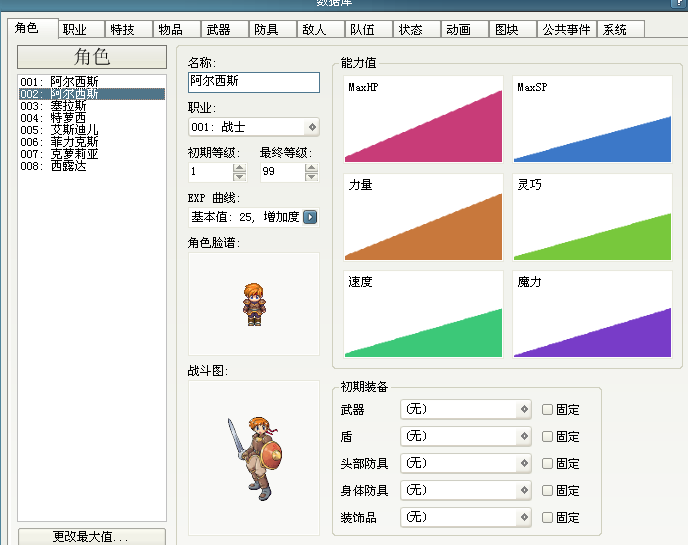Decrease the initial level (初期等级) spinner down arrow
The width and height of the screenshot is (688, 545).
tap(239, 176)
